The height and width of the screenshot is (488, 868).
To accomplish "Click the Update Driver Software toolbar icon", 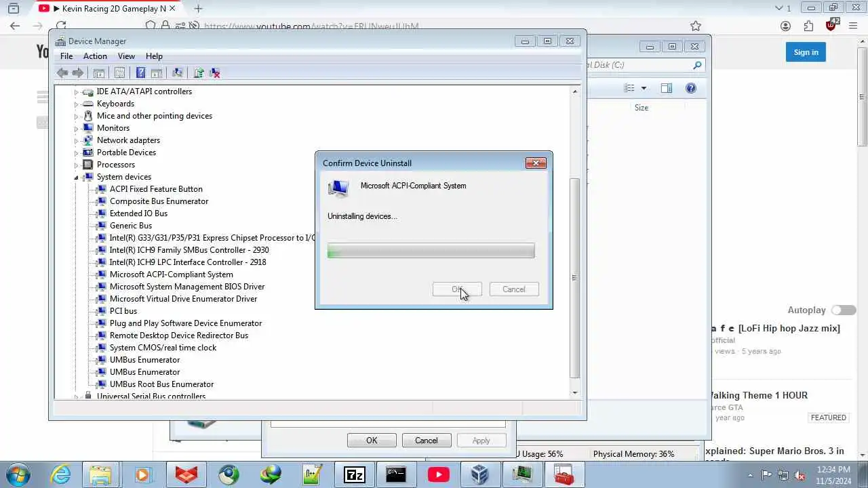I will (199, 73).
